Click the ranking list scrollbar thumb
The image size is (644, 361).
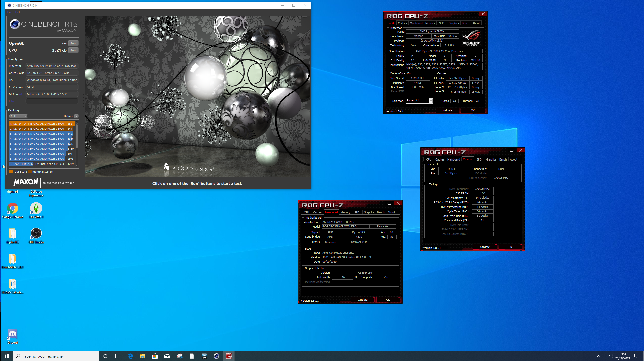[77, 136]
